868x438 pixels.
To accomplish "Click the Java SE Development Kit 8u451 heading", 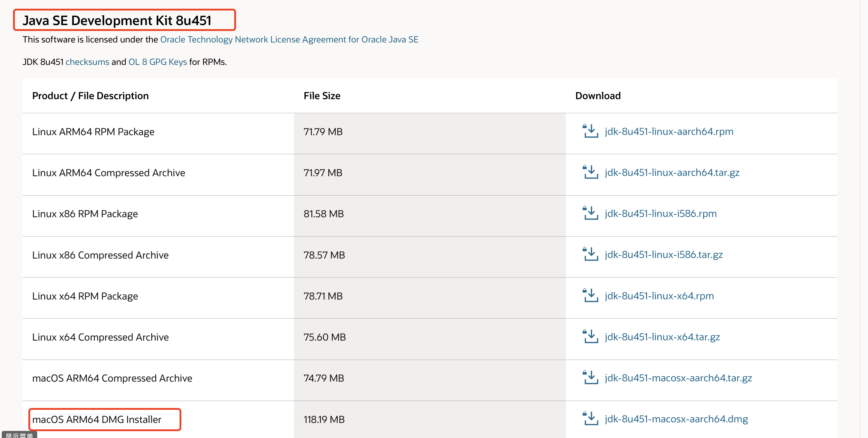I will [117, 21].
